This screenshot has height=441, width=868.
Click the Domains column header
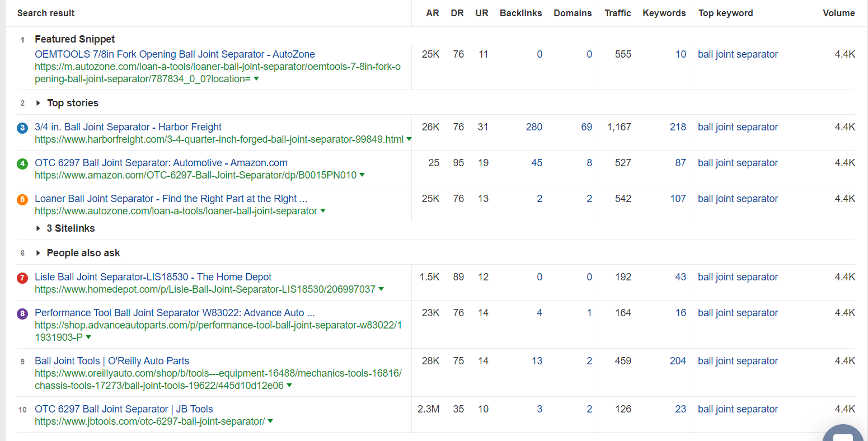(573, 13)
